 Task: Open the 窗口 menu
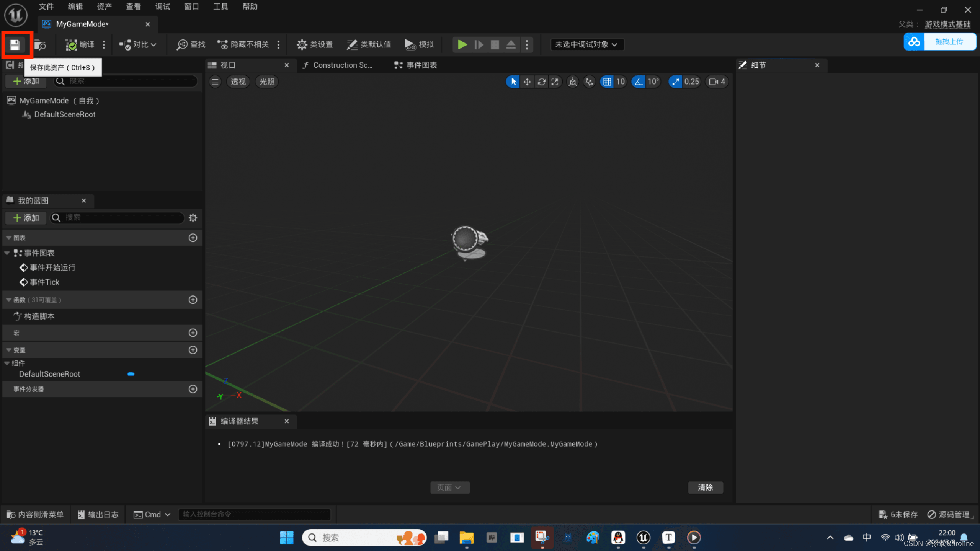(x=191, y=7)
